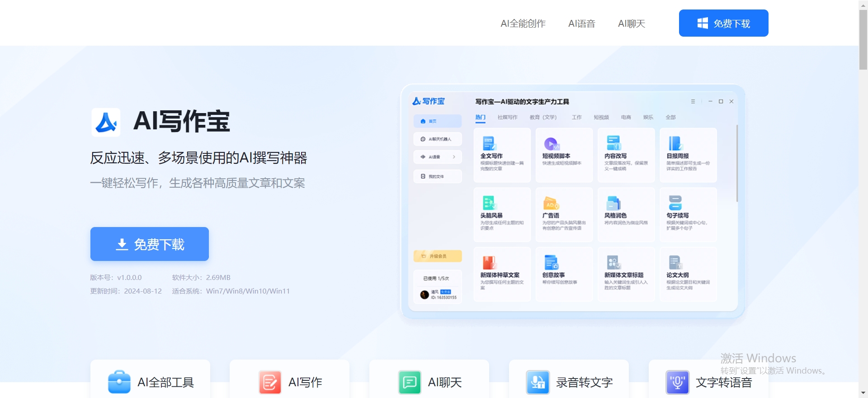Select AI聊天机器人 in preview sidebar
The image size is (868, 398).
point(438,139)
